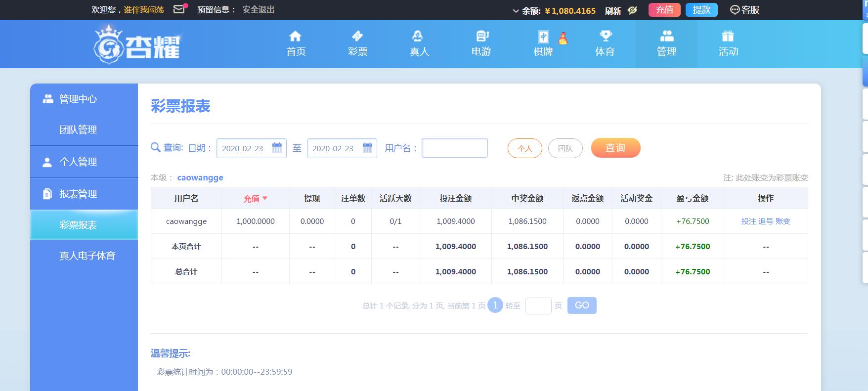Image resolution: width=868 pixels, height=391 pixels.
Task: Open 客服 customer service chat
Action: tap(744, 10)
